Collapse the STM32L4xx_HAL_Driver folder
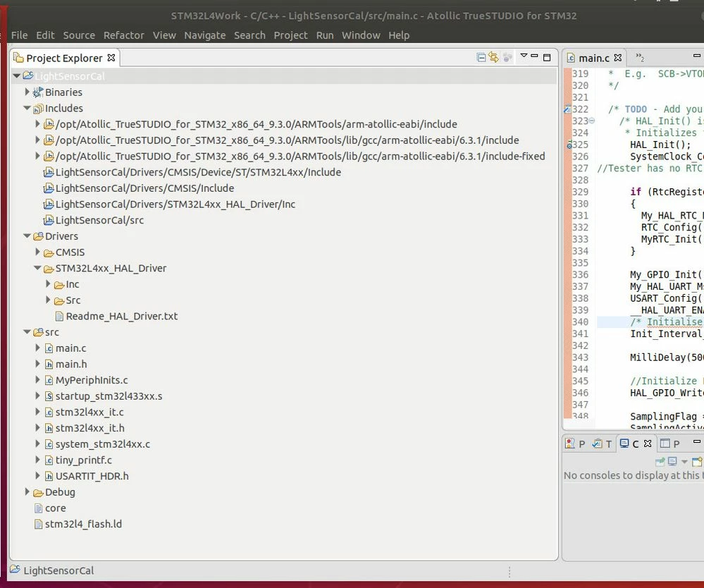Viewport: 704px width, 588px height. pos(37,268)
